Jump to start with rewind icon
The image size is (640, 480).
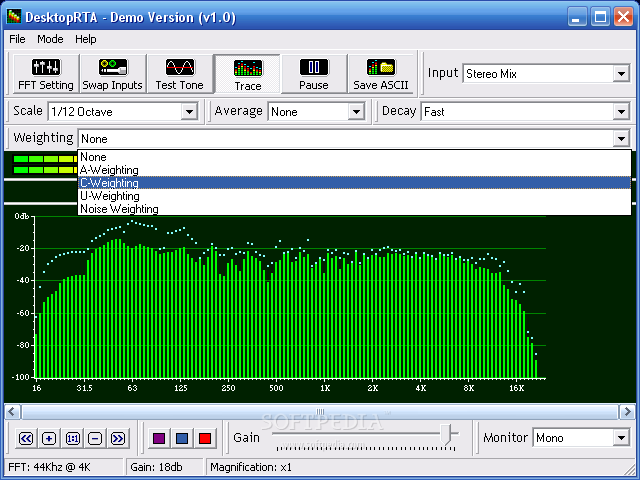point(26,439)
